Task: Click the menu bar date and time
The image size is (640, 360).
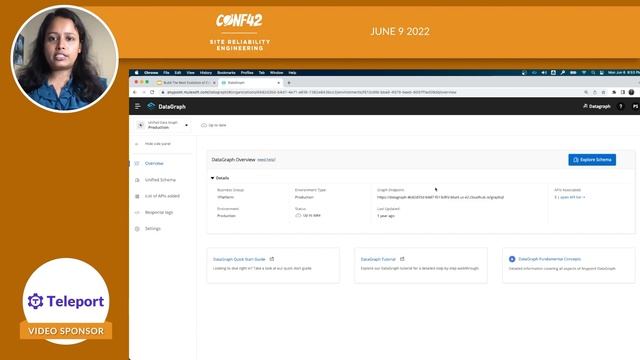Action: tap(624, 73)
